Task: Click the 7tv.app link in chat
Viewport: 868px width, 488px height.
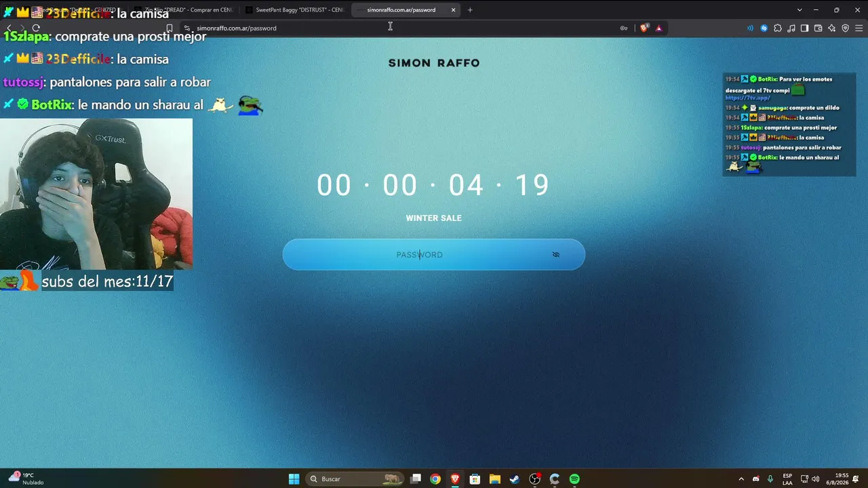Action: (x=747, y=98)
